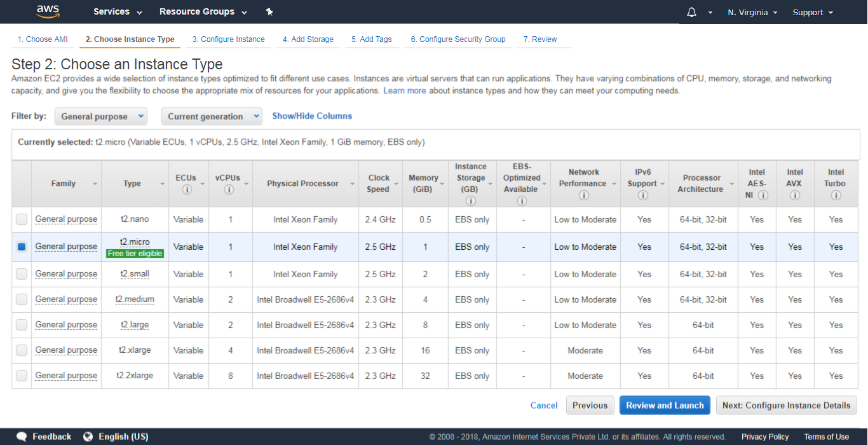868x445 pixels.
Task: Click the Cancel link
Action: click(x=544, y=406)
